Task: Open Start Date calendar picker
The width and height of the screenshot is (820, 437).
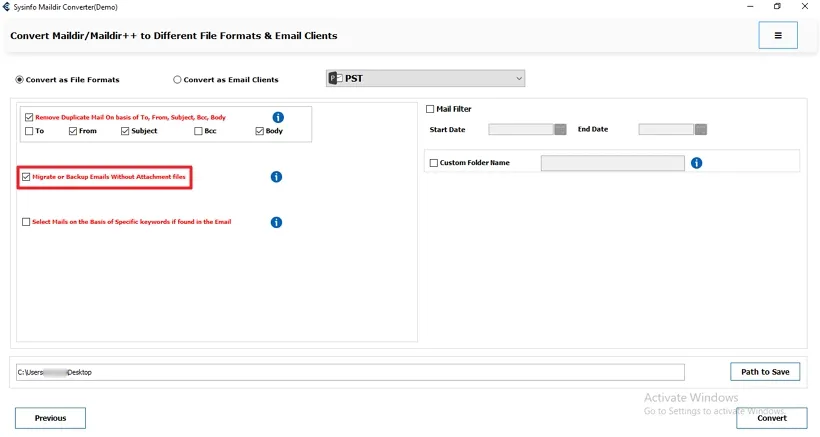Action: click(x=560, y=129)
